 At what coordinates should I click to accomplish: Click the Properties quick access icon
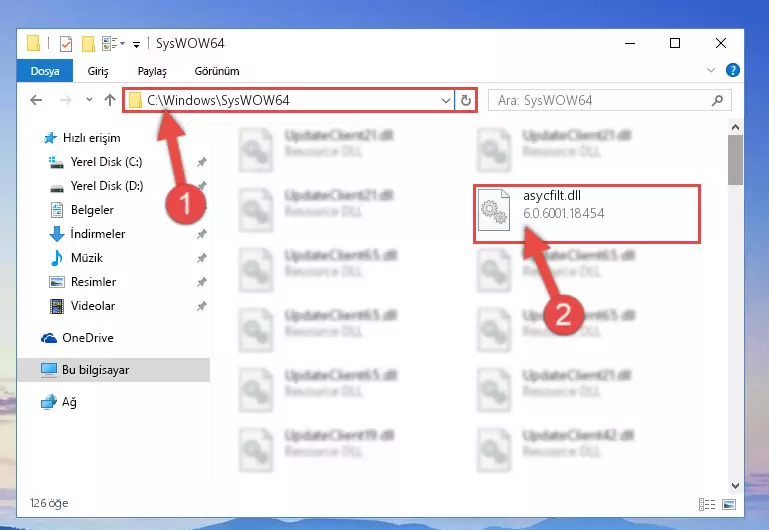tap(66, 44)
